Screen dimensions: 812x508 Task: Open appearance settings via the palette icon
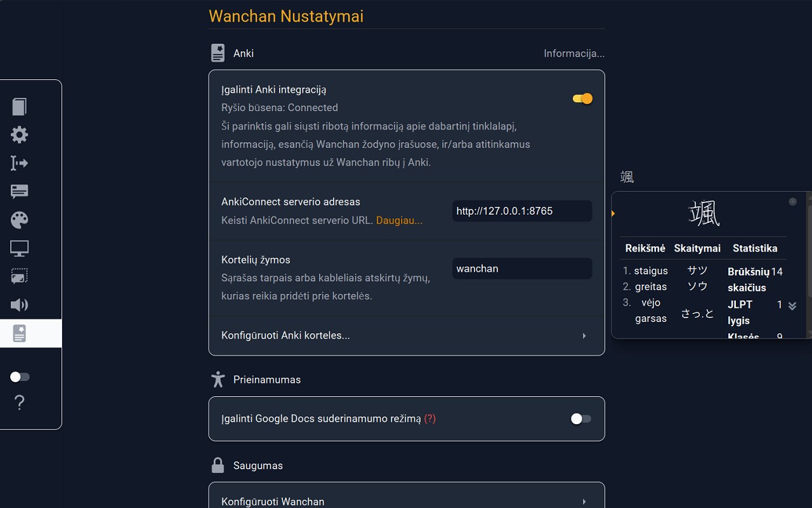[20, 220]
